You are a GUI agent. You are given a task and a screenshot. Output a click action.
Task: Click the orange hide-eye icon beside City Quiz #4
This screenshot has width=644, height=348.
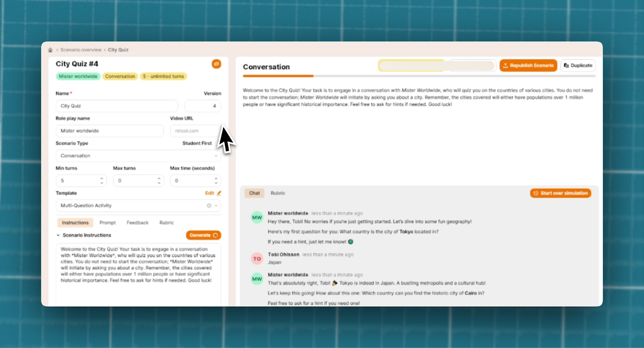click(x=217, y=64)
